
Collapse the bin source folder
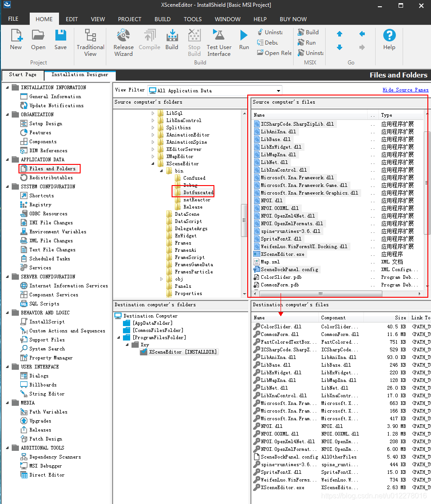point(161,171)
